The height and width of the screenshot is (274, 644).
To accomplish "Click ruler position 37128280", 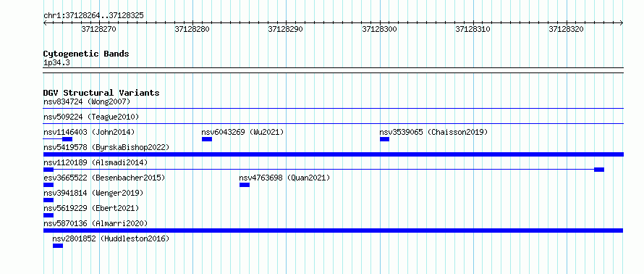I will [x=192, y=29].
